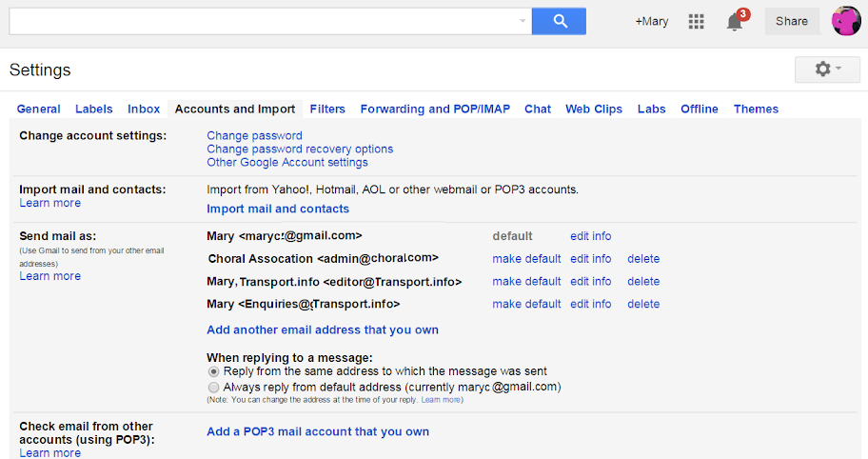
Task: Click the Change password link
Action: 254,136
